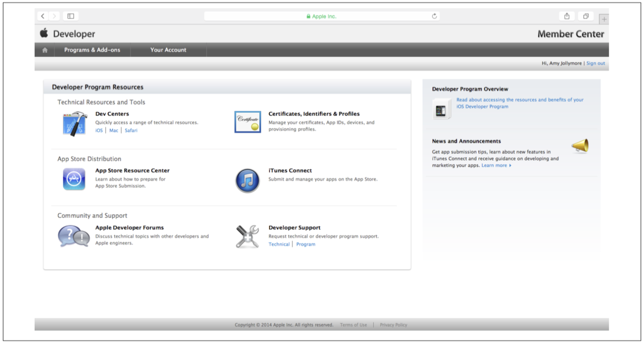Open the Certificates, Identifiers & Profiles icon
The height and width of the screenshot is (344, 644).
pyautogui.click(x=247, y=122)
